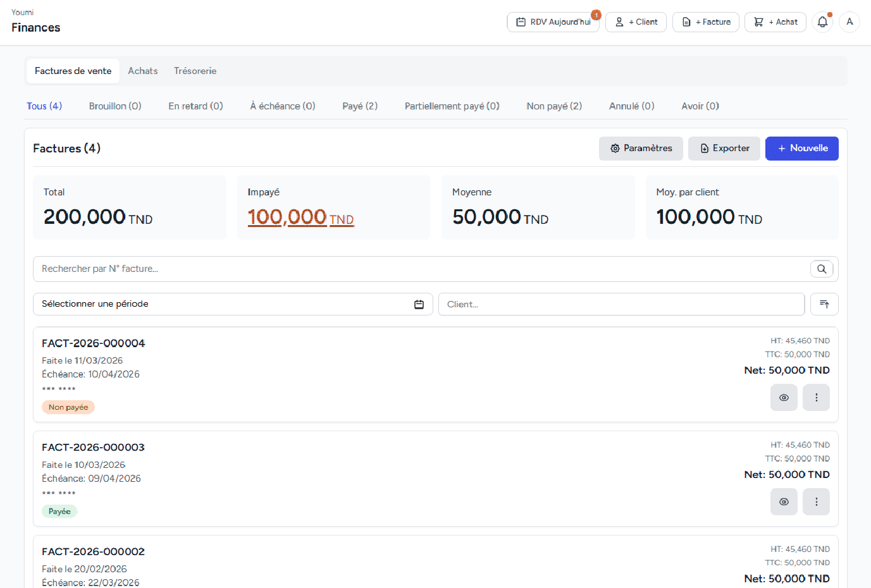Click the RDV Aujourd'hui button
Image resolution: width=871 pixels, height=588 pixels.
(x=553, y=22)
